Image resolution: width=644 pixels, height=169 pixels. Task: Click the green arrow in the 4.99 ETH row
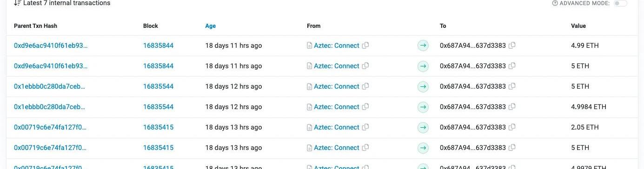coord(423,45)
